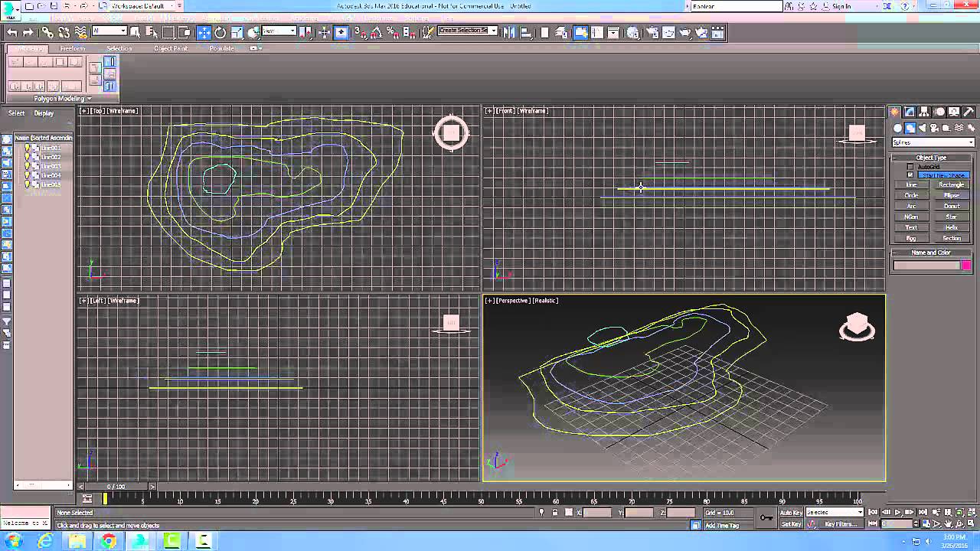Image resolution: width=980 pixels, height=551 pixels.
Task: Select the Geometry category icon
Action: click(x=898, y=128)
